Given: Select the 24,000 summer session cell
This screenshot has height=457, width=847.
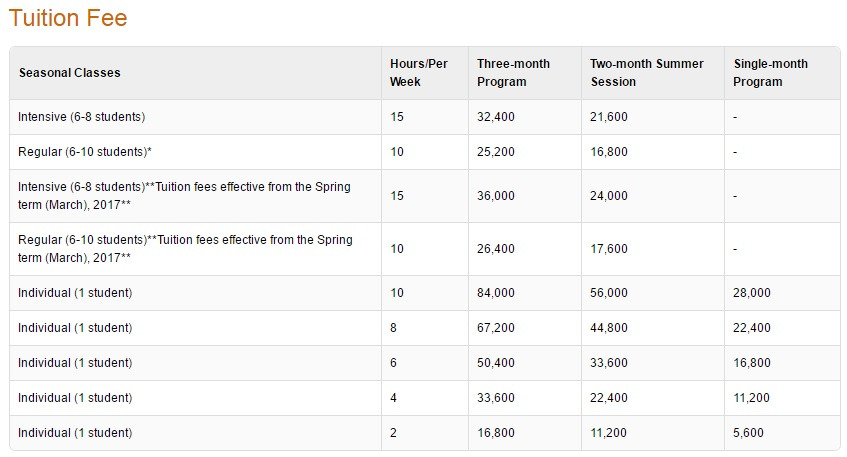Looking at the screenshot, I should (609, 196).
